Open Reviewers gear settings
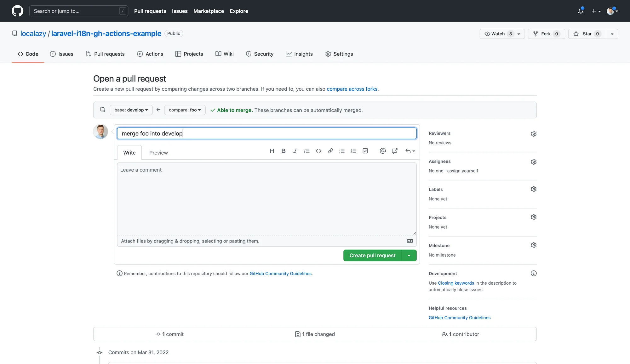Viewport: 630px width, 364px height. tap(534, 134)
